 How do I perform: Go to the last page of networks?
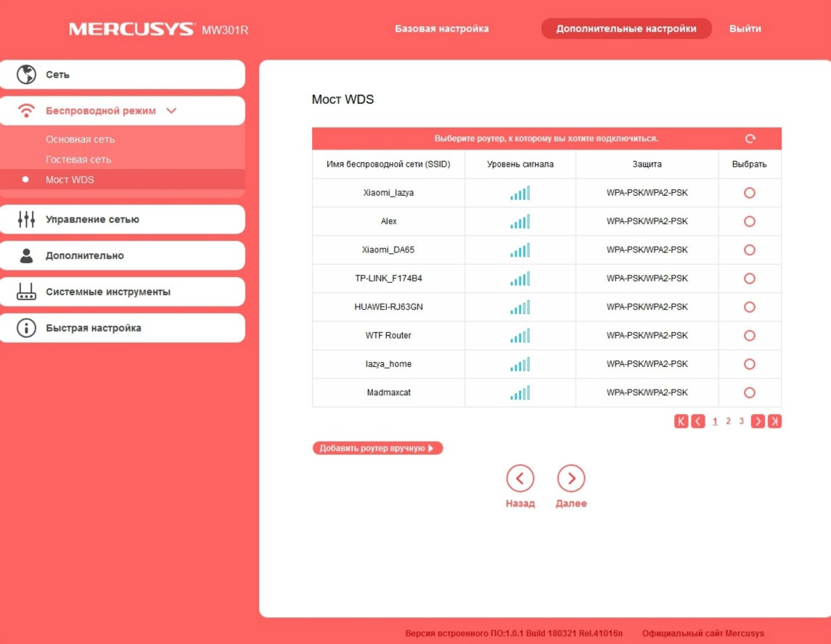click(774, 421)
